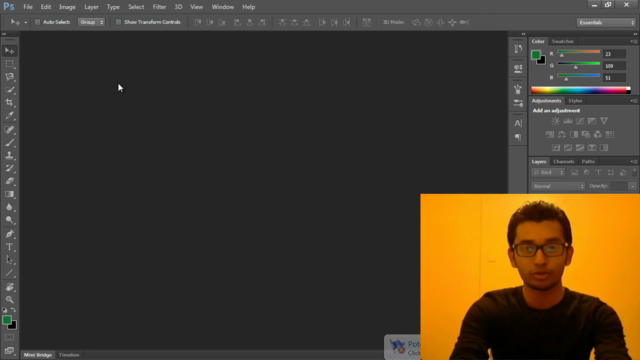The width and height of the screenshot is (640, 360).
Task: Open the Move tool preset picker arrow
Action: [25, 22]
